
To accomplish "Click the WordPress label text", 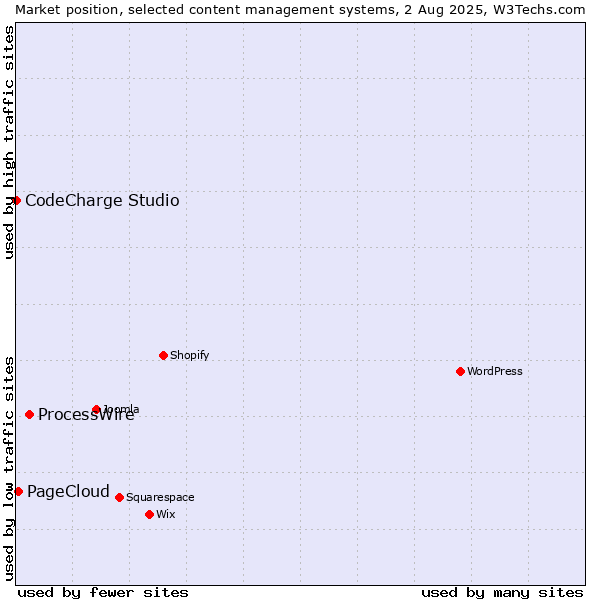I will pos(494,371).
